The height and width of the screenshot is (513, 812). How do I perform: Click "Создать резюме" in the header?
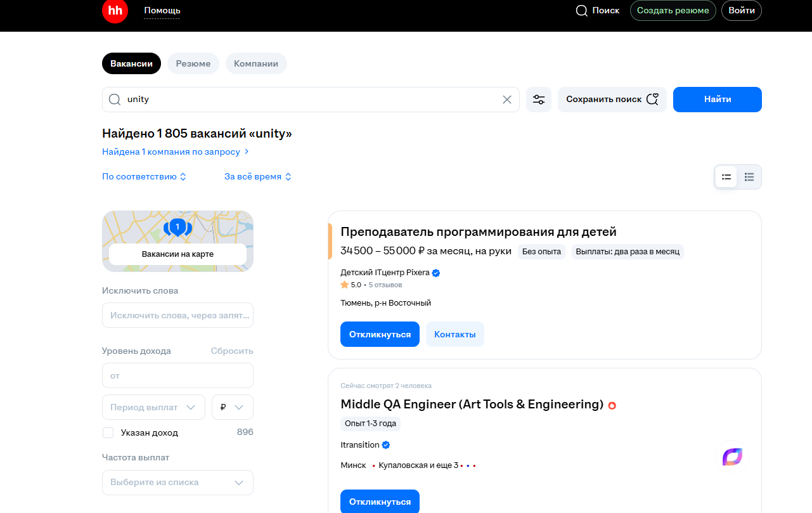673,11
